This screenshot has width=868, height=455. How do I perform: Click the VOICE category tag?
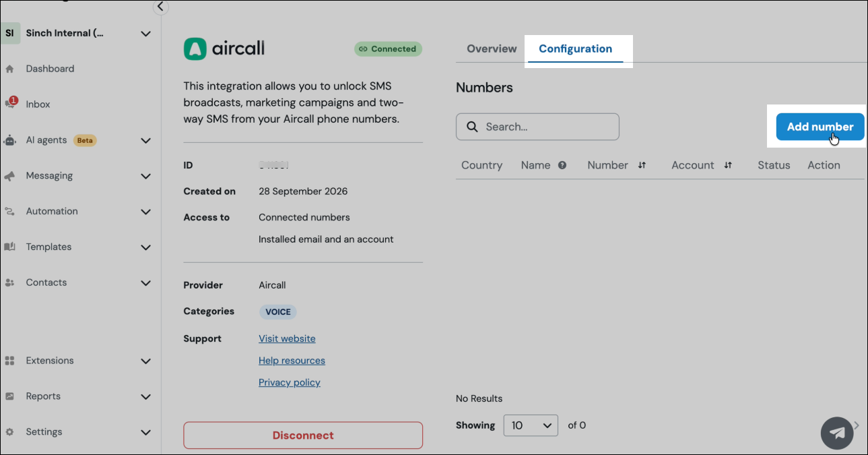tap(278, 312)
